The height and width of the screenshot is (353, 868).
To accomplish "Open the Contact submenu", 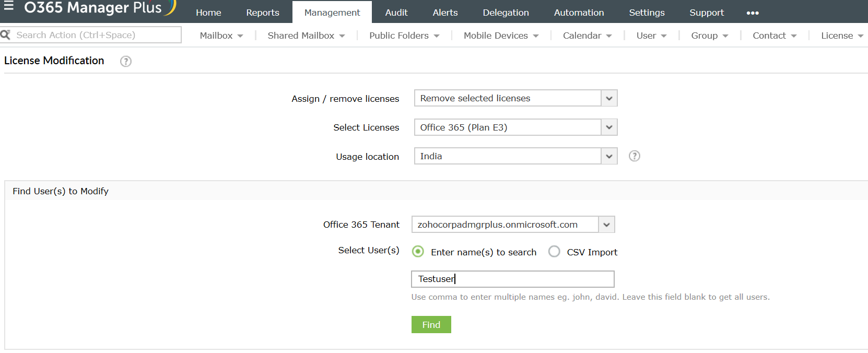I will [775, 36].
